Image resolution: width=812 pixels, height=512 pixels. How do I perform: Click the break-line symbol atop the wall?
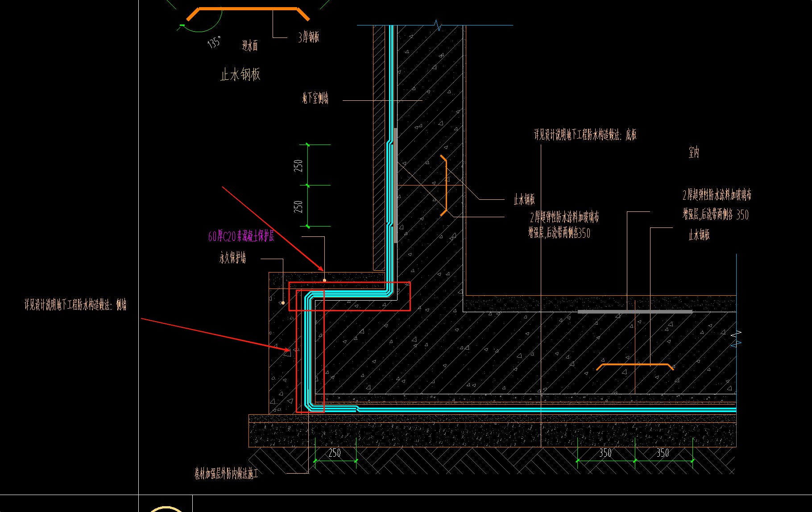pos(438,25)
